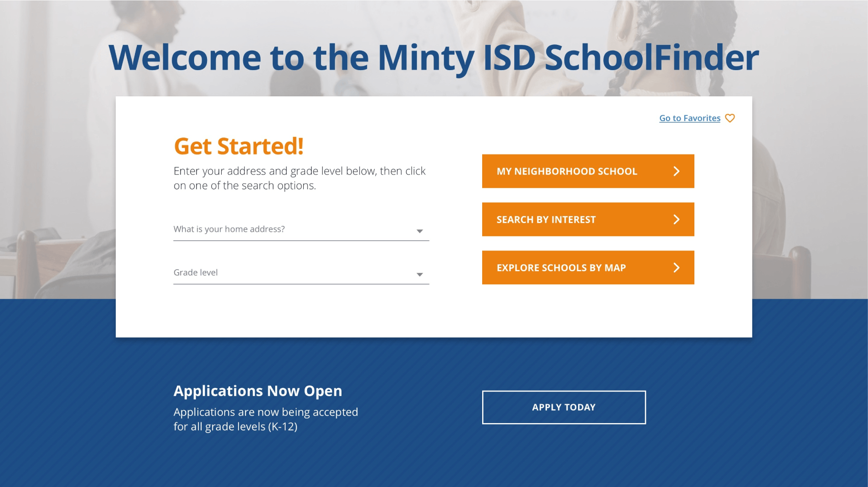
Task: Click the heart icon beside Go to Favorites
Action: [730, 118]
